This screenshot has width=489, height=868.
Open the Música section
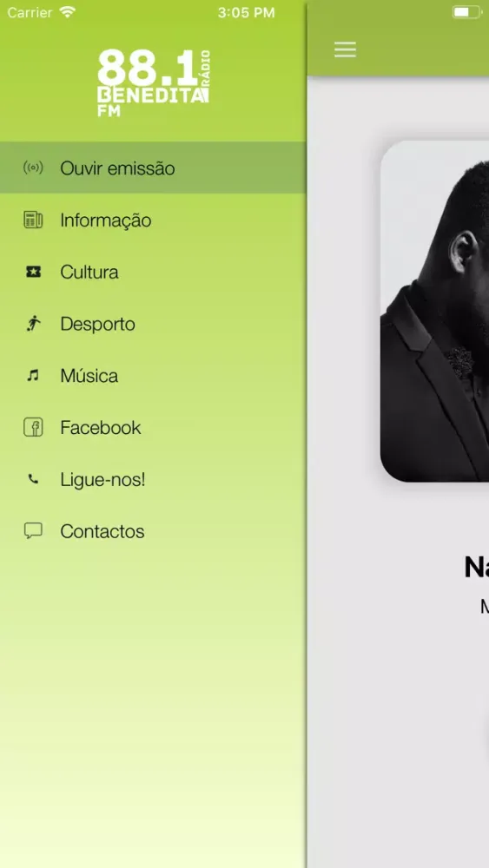click(153, 376)
